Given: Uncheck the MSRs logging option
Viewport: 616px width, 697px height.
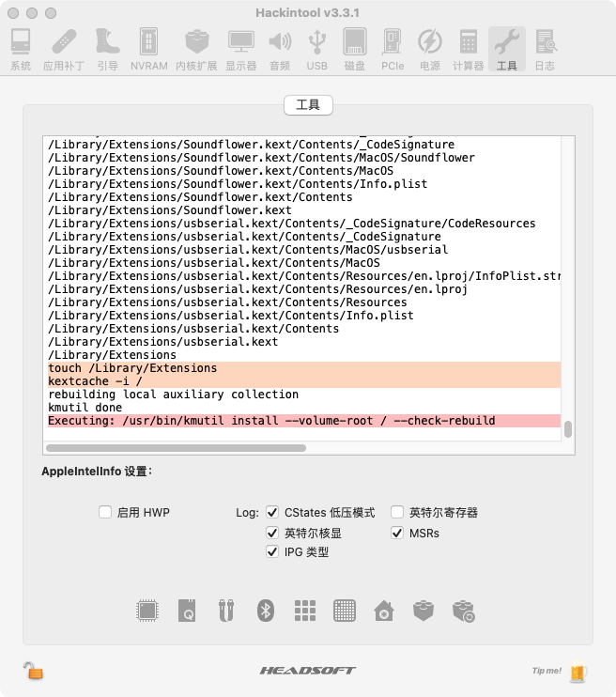Looking at the screenshot, I should point(397,533).
